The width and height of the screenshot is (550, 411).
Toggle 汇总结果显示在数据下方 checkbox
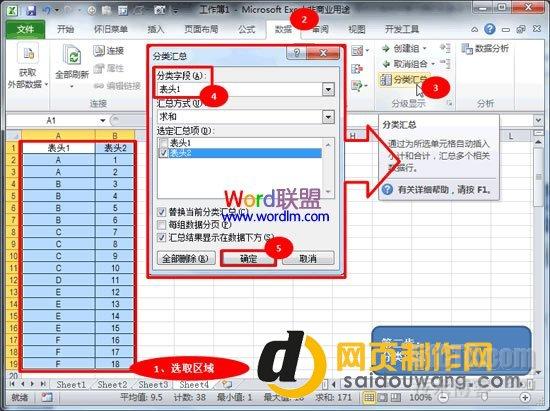(x=161, y=237)
